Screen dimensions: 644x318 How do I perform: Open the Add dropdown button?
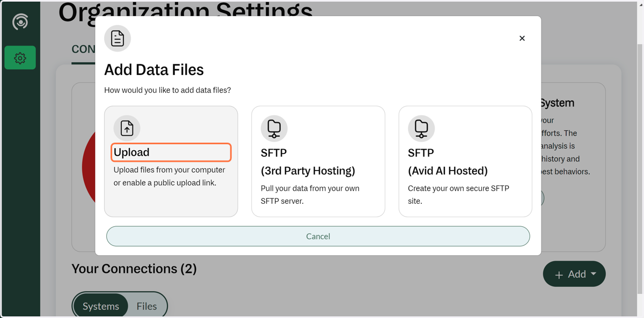click(x=574, y=274)
